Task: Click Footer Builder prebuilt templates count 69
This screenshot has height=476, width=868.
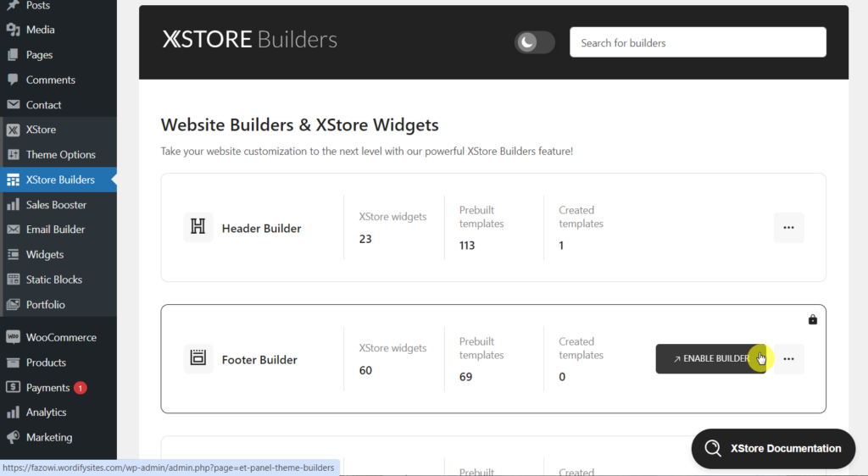Action: (465, 377)
